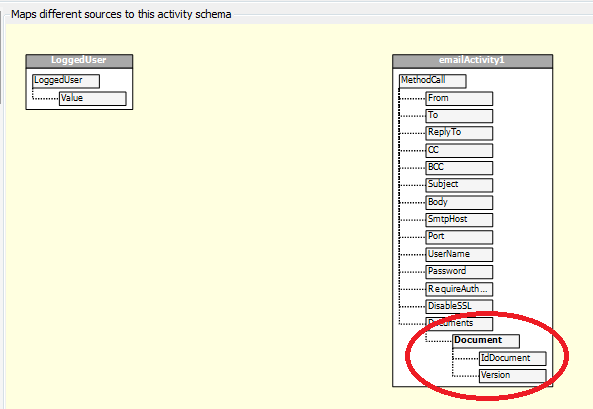Click the Value node under LoggedUser
This screenshot has width=593, height=409.
(x=93, y=98)
